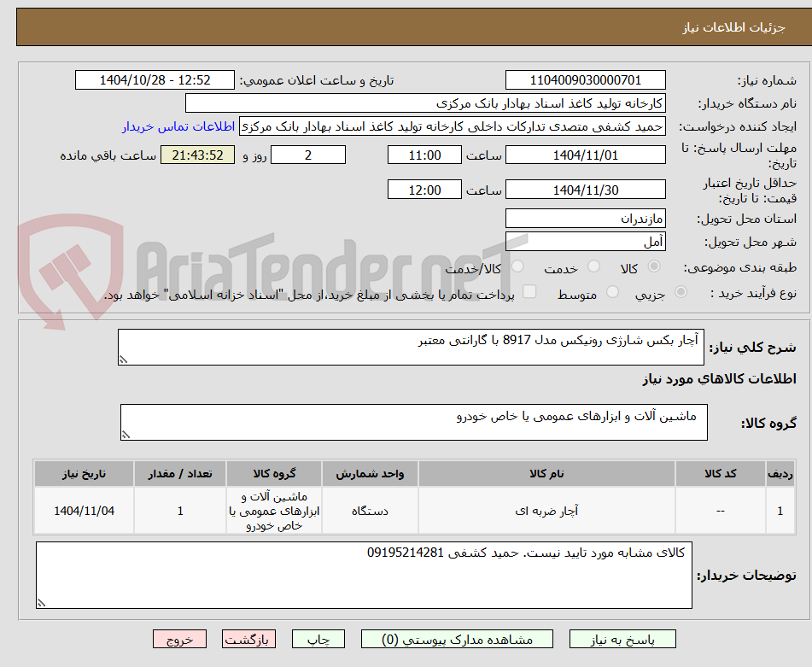The image size is (812, 667).
Task: Click the 'چاپ' print button
Action: point(318,639)
